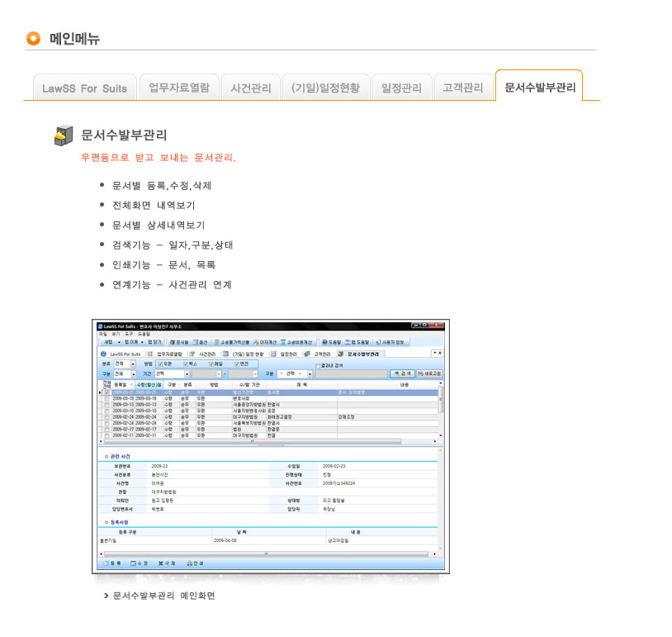This screenshot has width=672, height=637.
Task: Expand the 새탭 toolbar dropdown arrow
Action: coord(119,342)
